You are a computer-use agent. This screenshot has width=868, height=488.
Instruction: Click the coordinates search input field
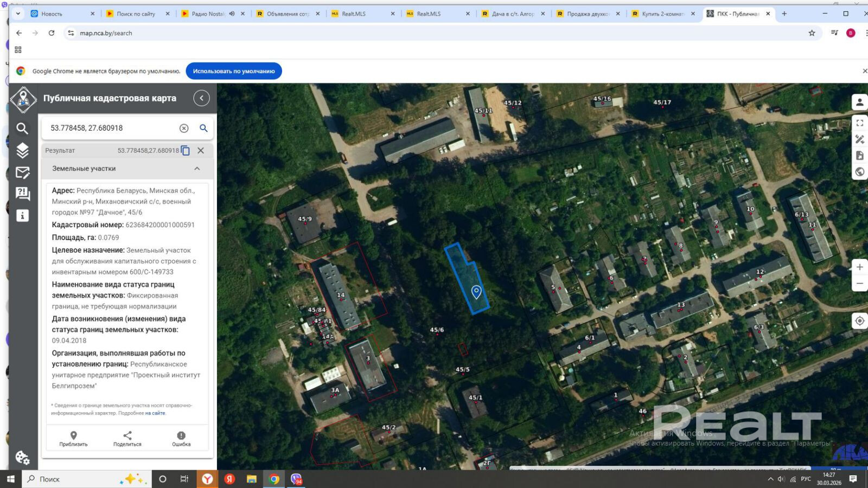(x=111, y=128)
